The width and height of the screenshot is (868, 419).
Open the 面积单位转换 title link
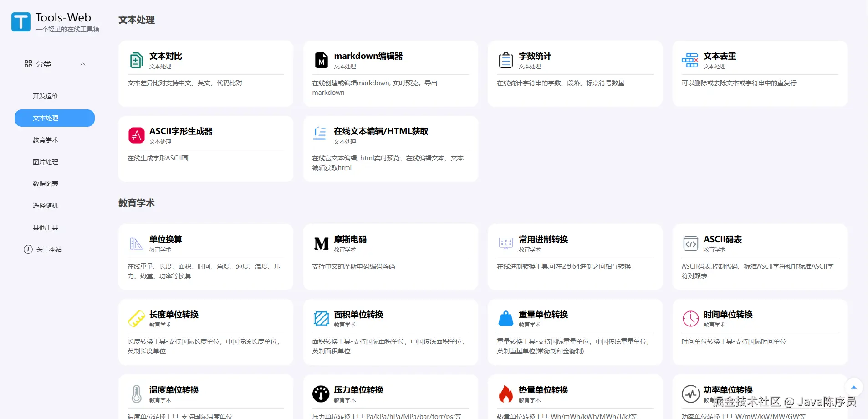tap(358, 315)
